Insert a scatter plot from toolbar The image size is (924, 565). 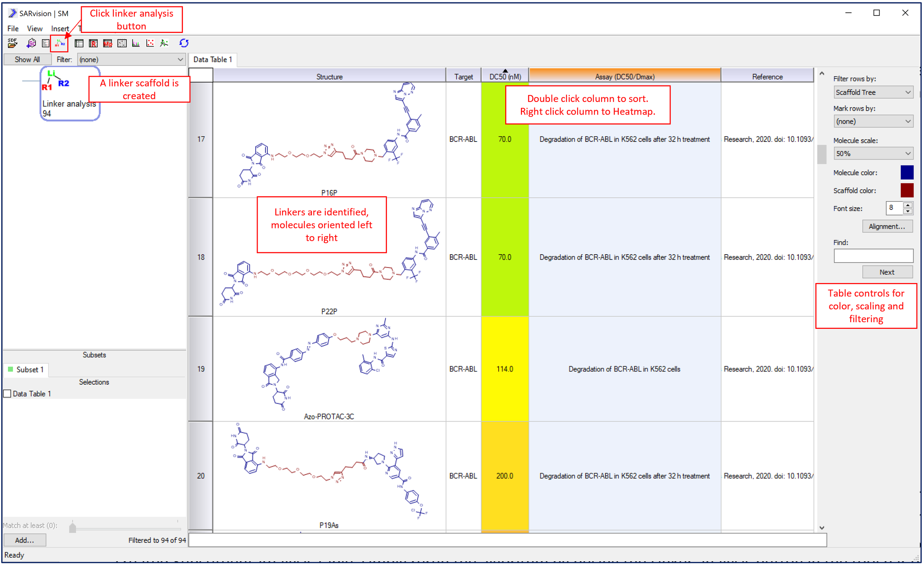click(150, 43)
